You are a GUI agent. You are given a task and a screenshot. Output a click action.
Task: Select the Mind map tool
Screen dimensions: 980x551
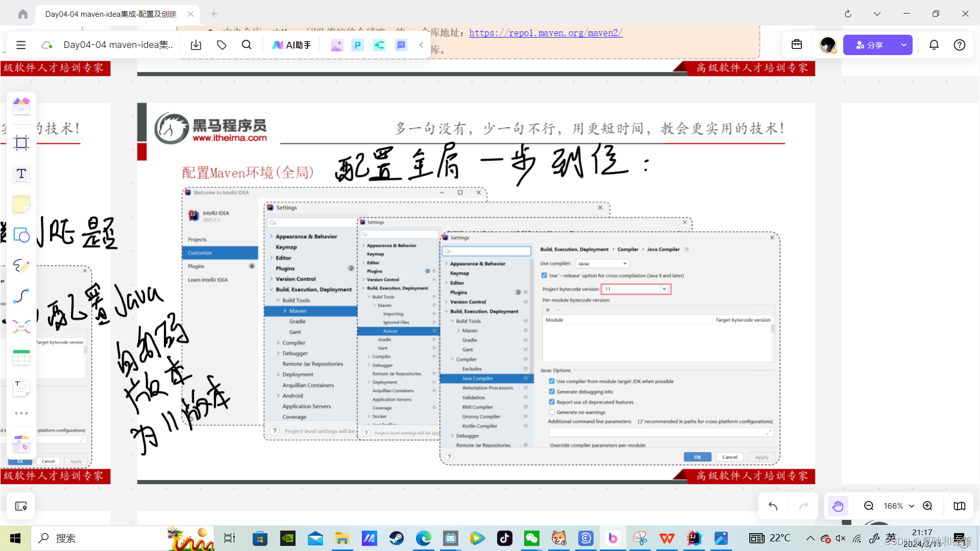21,327
